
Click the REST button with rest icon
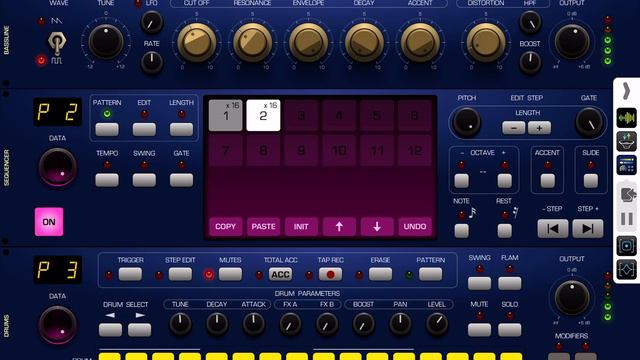pyautogui.click(x=504, y=231)
